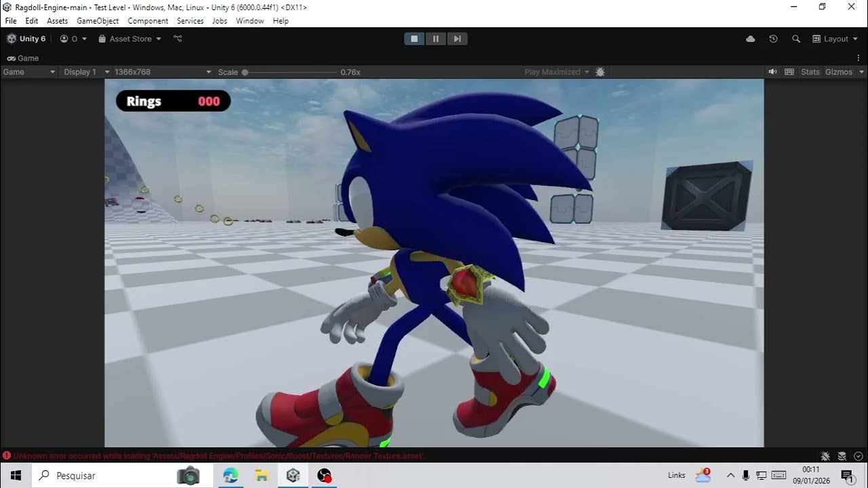
Task: Change the Display 1 dropdown
Action: tap(85, 72)
